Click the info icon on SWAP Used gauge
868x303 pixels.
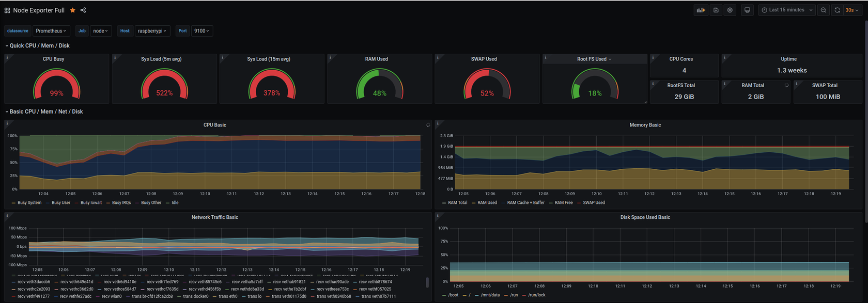pyautogui.click(x=438, y=57)
